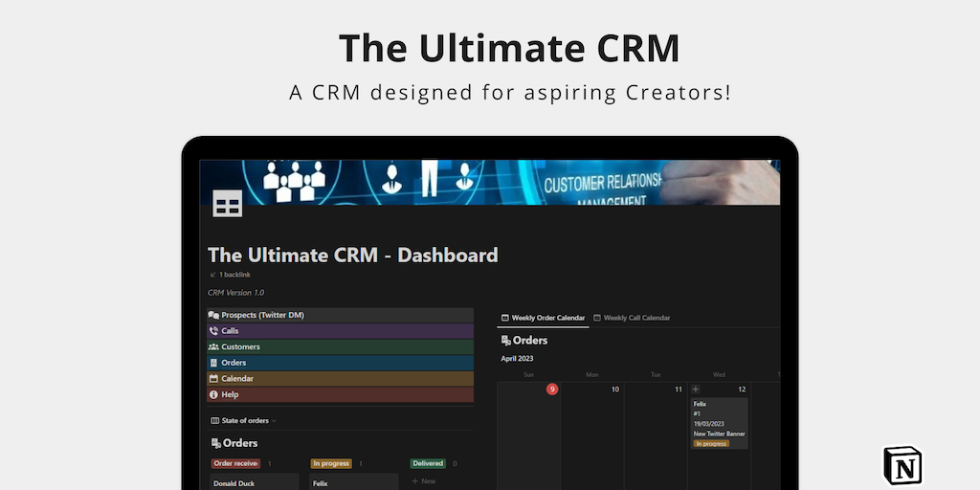Click the Orders icon above the board columns

coord(216,443)
